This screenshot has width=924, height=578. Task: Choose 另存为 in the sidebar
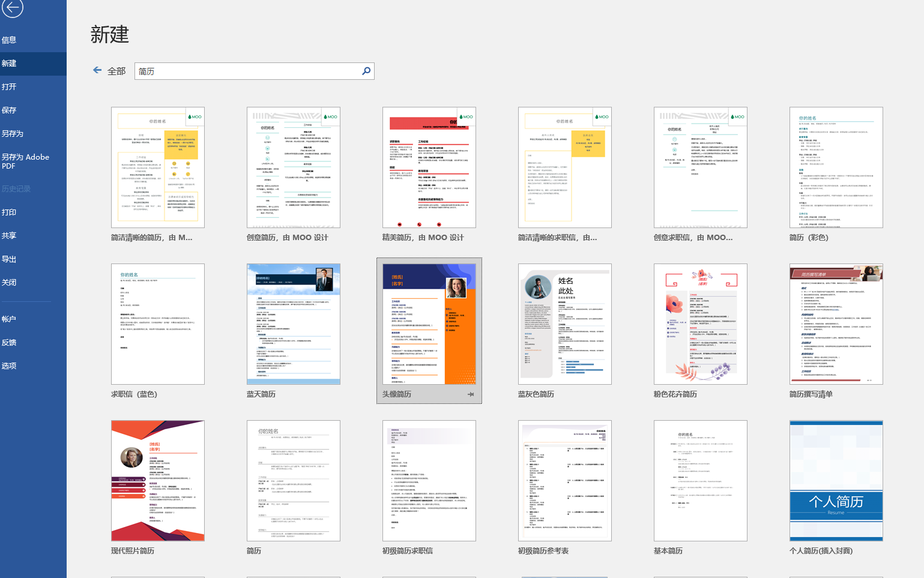(x=33, y=133)
